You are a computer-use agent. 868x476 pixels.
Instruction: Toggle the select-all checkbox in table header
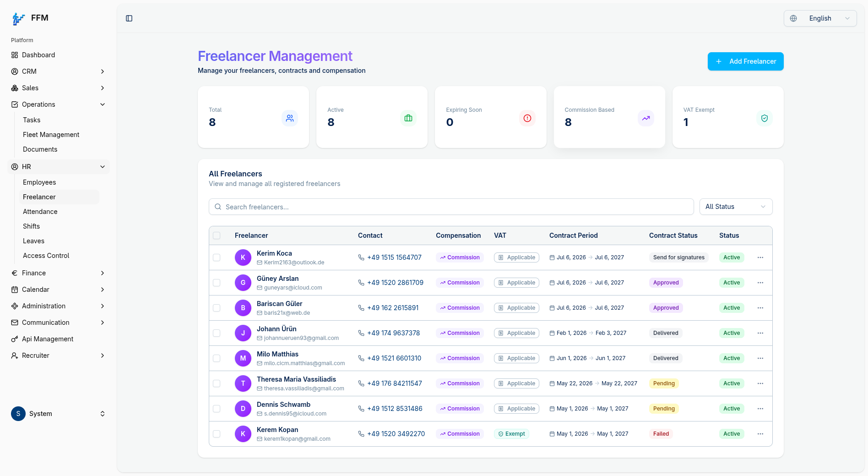point(217,235)
